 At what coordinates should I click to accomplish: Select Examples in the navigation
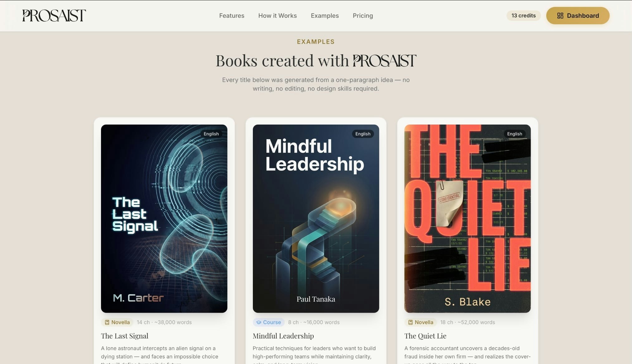click(325, 16)
